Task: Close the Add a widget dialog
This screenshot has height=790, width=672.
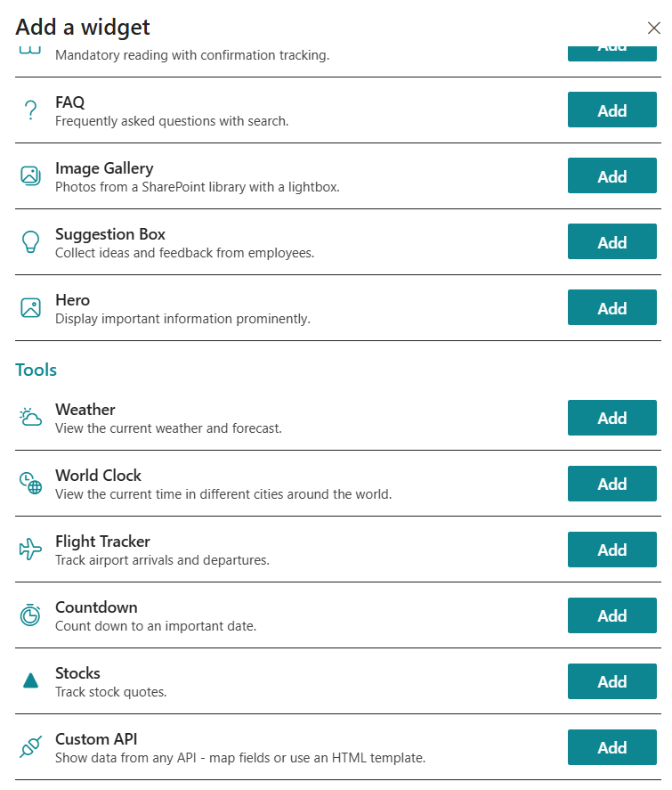Action: tap(654, 28)
